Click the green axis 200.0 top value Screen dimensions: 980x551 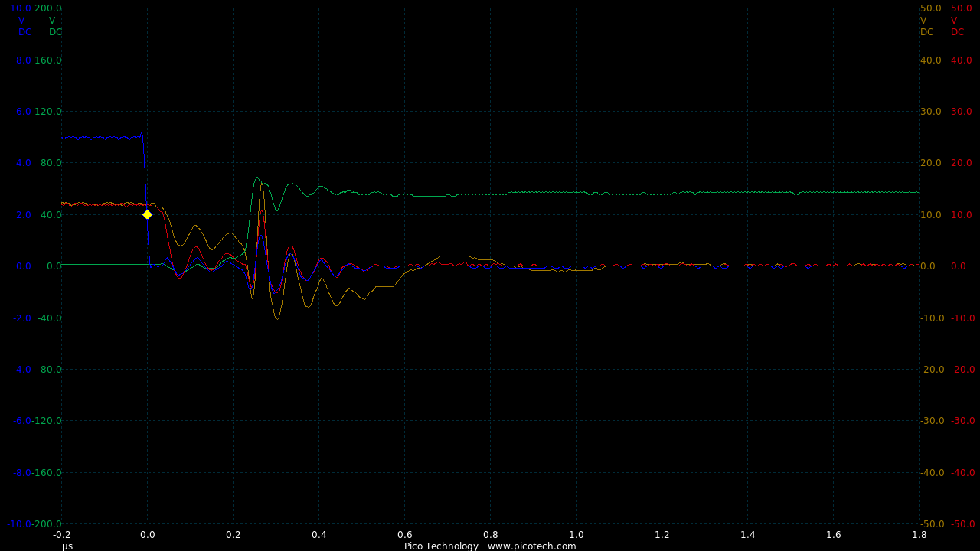[48, 8]
